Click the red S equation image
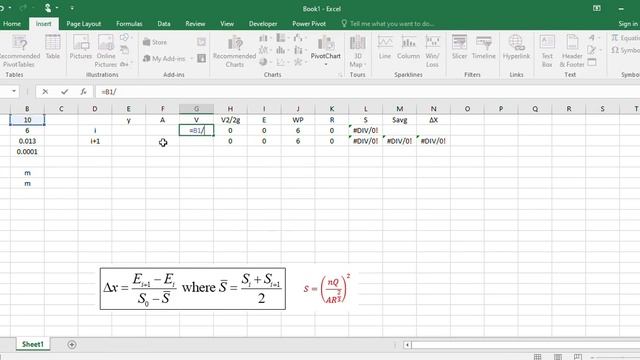Screen dimensions: 640x360 point(327,289)
